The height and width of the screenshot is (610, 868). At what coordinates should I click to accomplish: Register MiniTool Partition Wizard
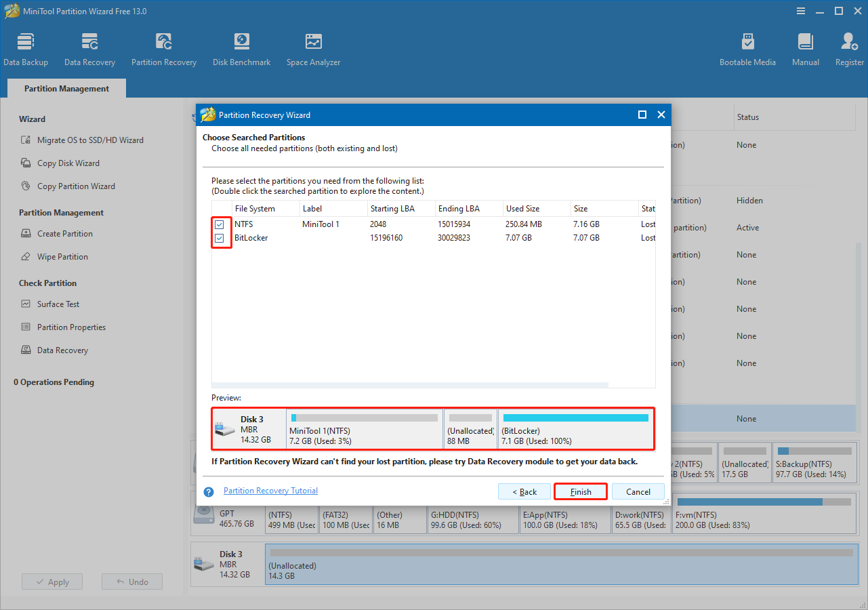click(848, 47)
